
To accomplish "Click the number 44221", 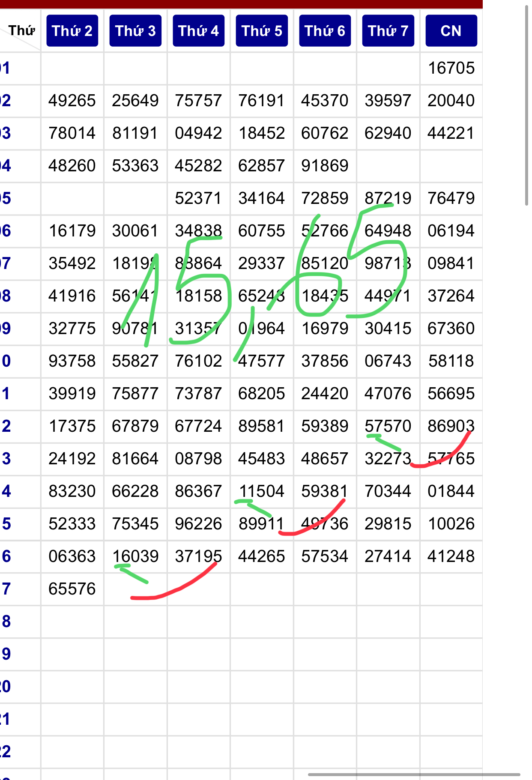I will point(451,133).
